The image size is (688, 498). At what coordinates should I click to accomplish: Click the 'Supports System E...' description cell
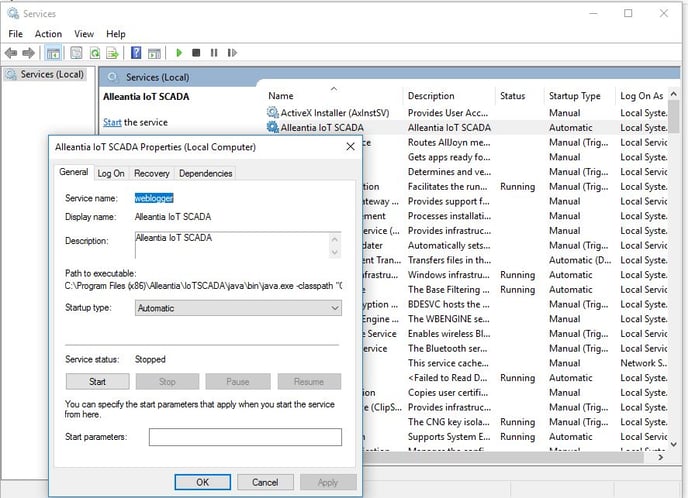[449, 437]
